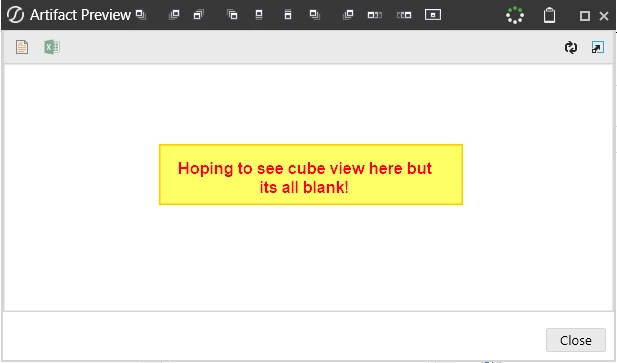Click the dock-left window layout icon
This screenshot has width=617, height=363.
[375, 15]
